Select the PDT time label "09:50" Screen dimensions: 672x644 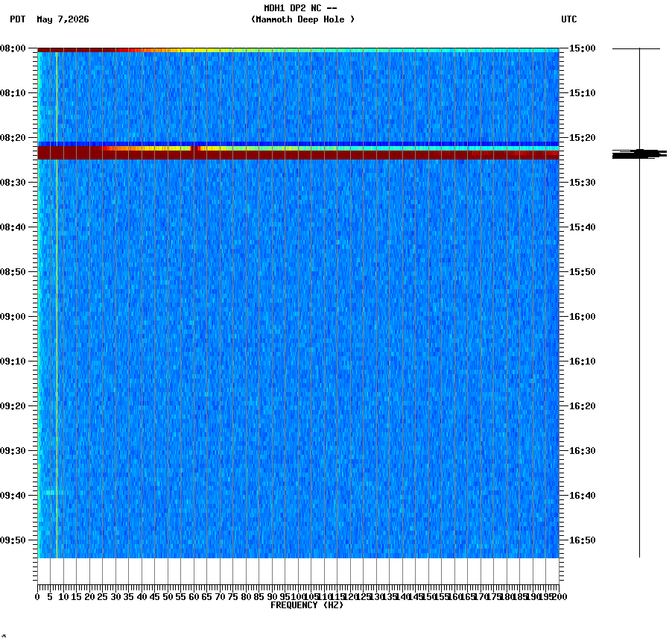coord(13,540)
